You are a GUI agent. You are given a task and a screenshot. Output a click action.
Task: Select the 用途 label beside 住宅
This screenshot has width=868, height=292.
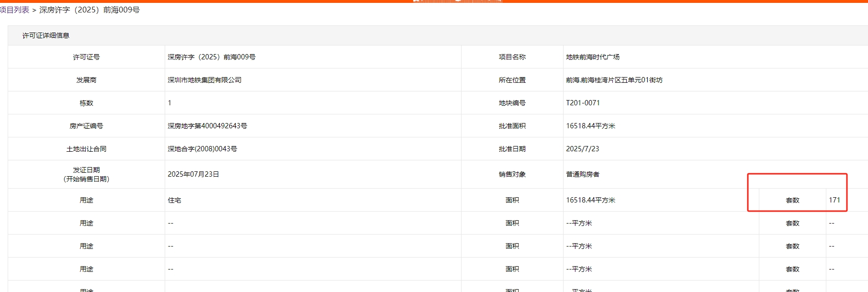(x=86, y=200)
